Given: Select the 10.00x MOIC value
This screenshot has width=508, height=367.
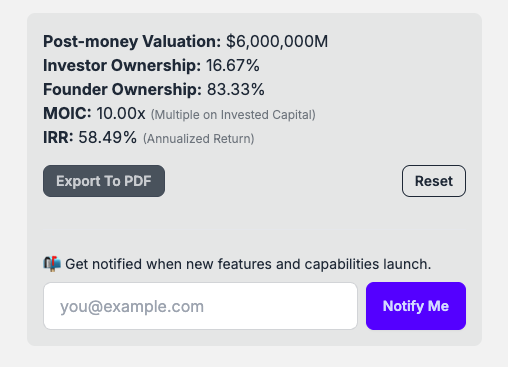Looking at the screenshot, I should [121, 113].
